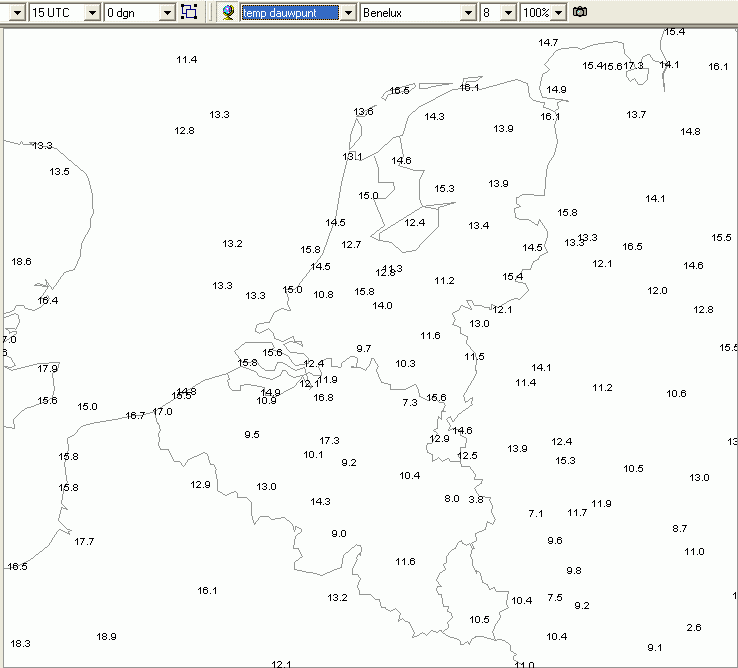738x668 pixels.
Task: Click the 18.9 station value on map
Action: [x=106, y=636]
